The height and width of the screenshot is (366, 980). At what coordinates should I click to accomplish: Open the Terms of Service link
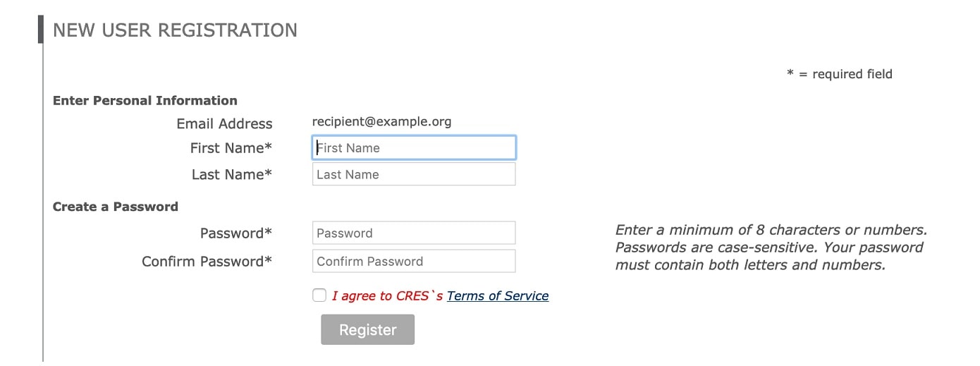point(497,296)
